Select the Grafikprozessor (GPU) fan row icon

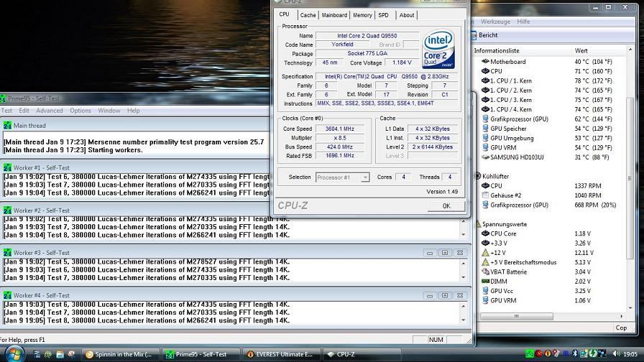(x=485, y=205)
